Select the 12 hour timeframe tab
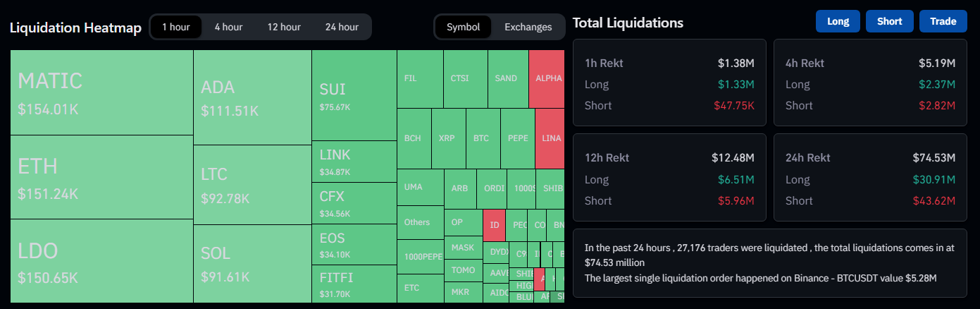This screenshot has height=309, width=980. tap(284, 28)
